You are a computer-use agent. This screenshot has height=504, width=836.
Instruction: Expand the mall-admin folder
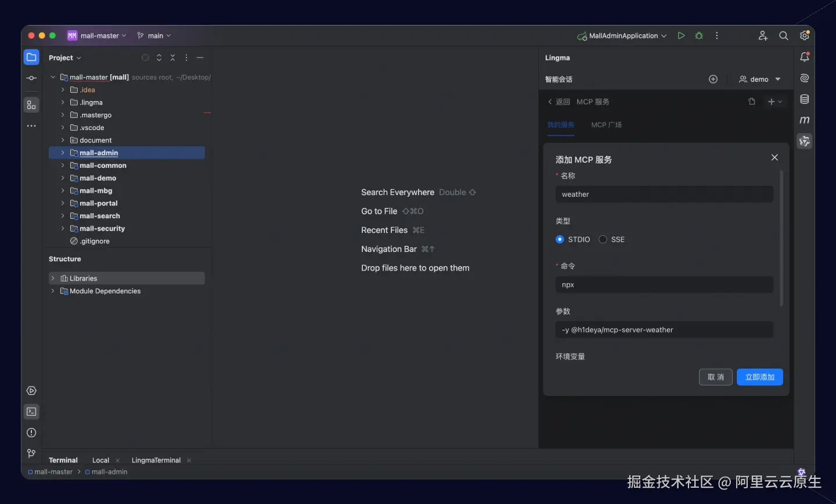(63, 153)
